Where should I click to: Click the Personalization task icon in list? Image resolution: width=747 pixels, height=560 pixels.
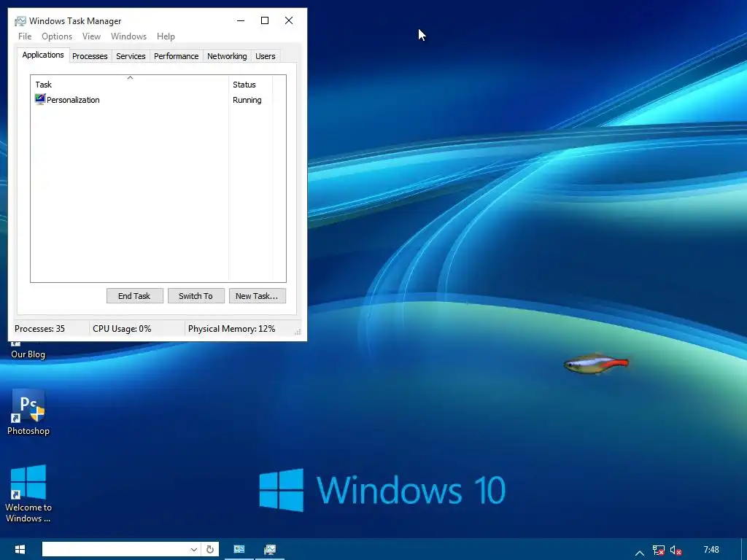point(40,99)
